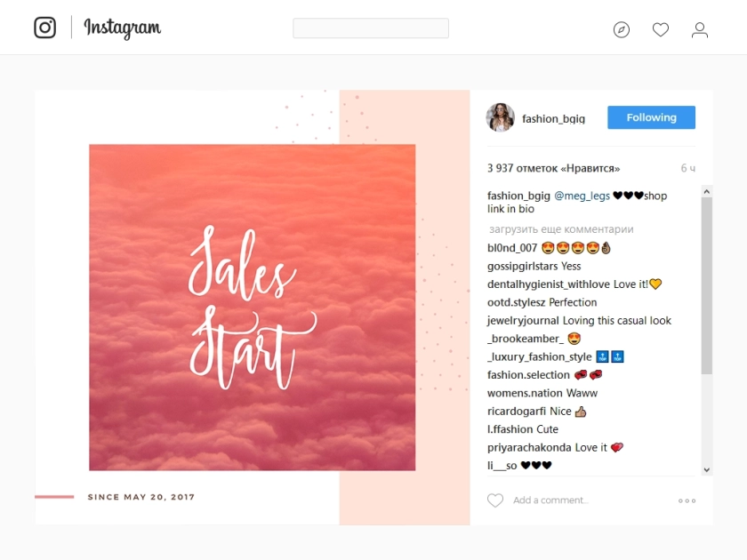Image resolution: width=747 pixels, height=560 pixels.
Task: Open fashion_bgig username in the header
Action: tap(553, 118)
